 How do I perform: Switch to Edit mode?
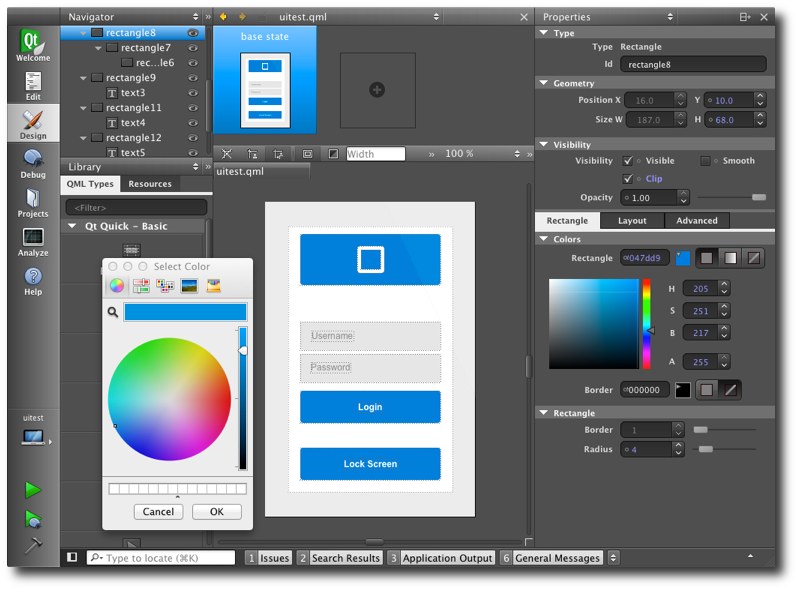tap(33, 86)
